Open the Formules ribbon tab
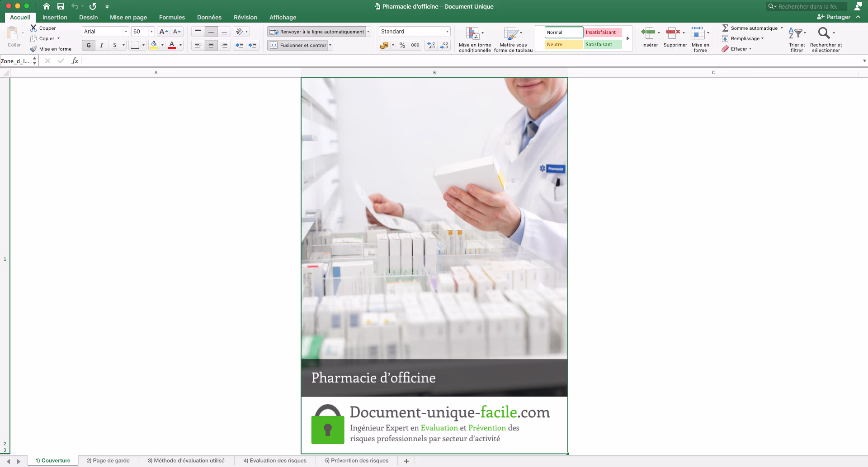 pyautogui.click(x=172, y=17)
